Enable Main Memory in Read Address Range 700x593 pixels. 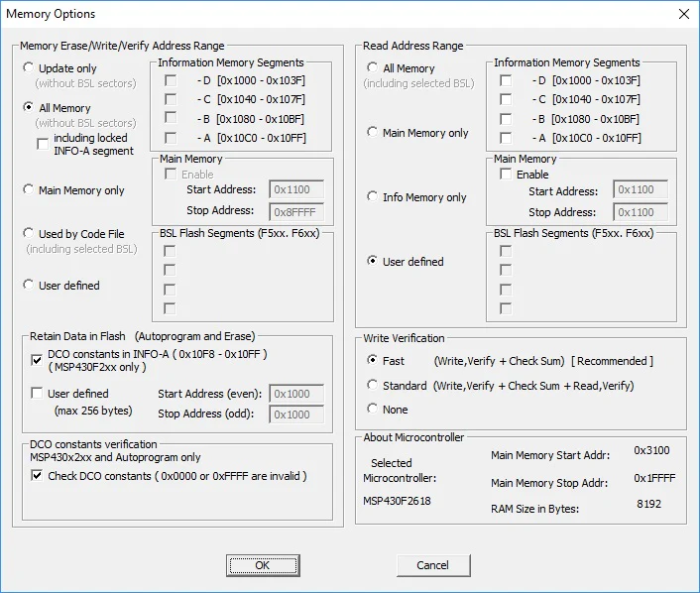pyautogui.click(x=506, y=175)
